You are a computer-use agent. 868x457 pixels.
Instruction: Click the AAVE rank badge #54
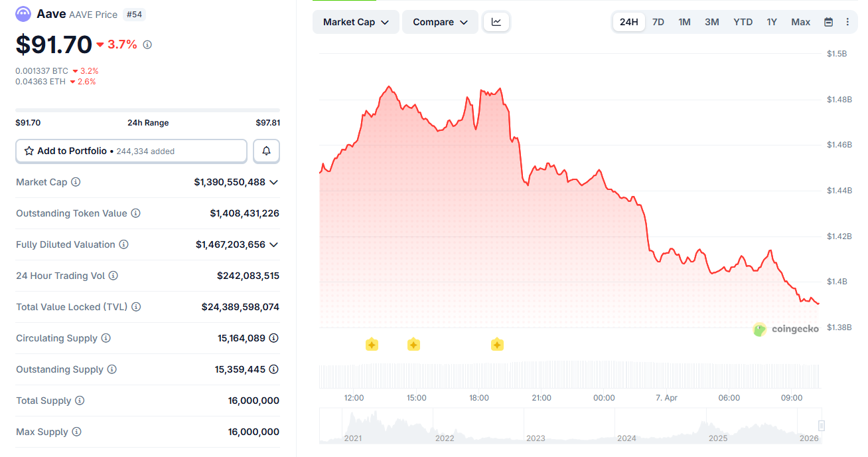point(134,13)
